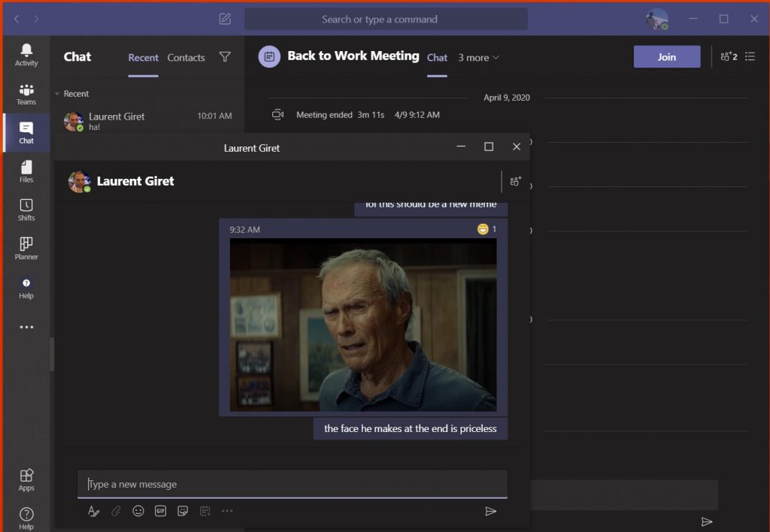Viewport: 770px width, 532px height.
Task: Go forward with the right arrow
Action: click(x=36, y=19)
